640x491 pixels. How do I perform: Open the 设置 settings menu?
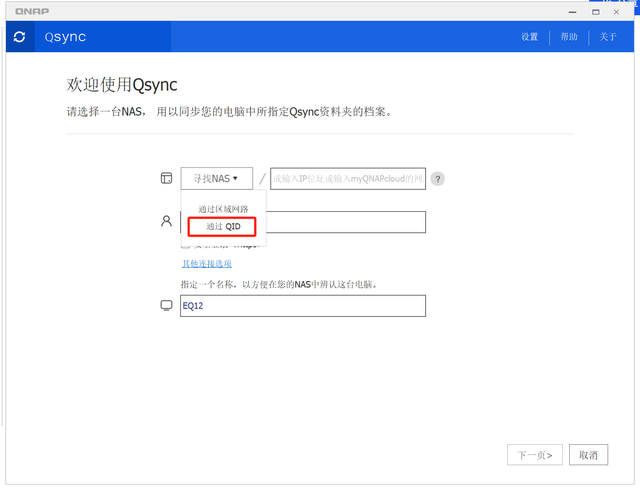529,37
